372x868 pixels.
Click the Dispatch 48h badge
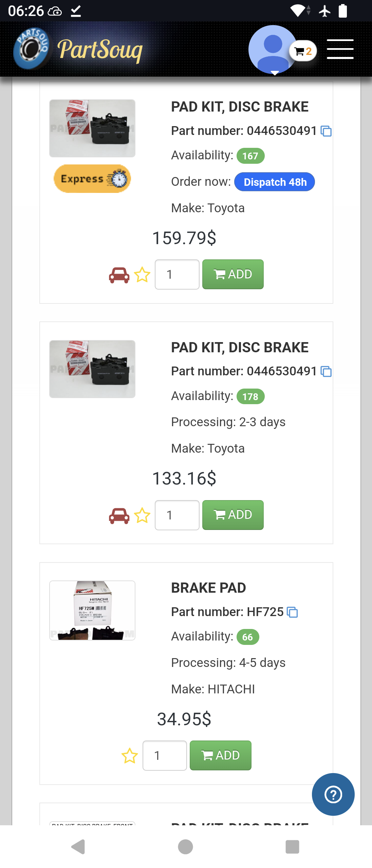(274, 182)
